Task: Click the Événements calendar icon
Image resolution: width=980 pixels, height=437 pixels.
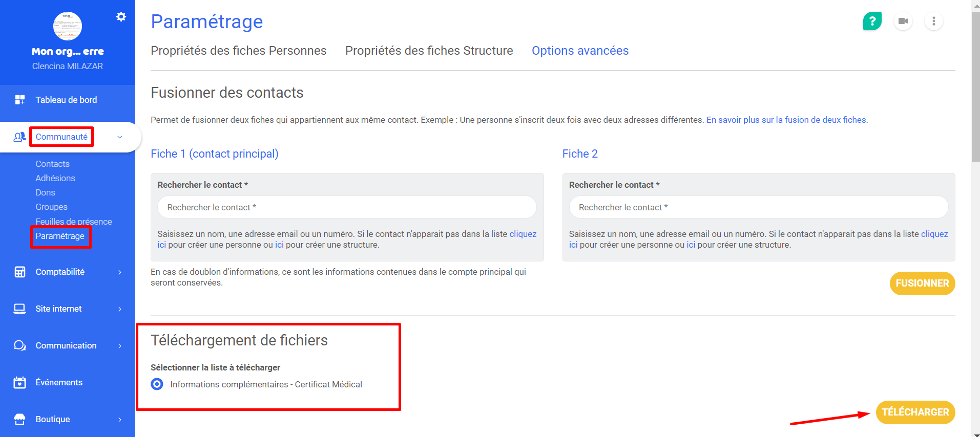Action: [20, 383]
